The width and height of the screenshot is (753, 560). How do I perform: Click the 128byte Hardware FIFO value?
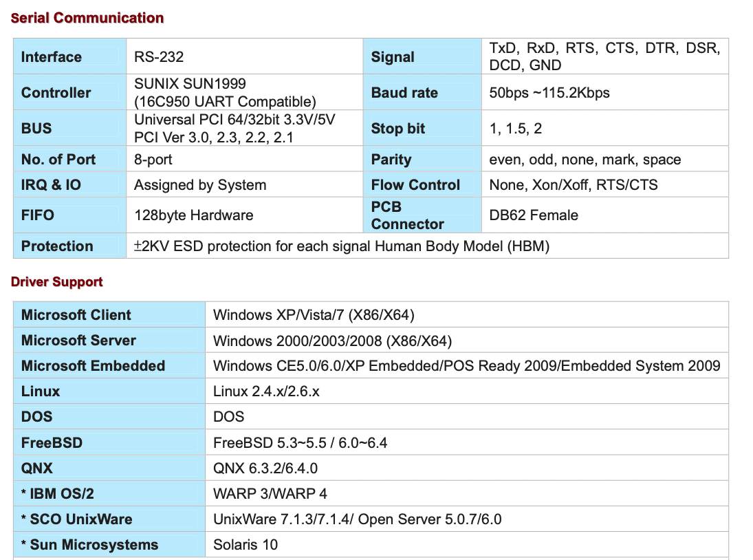pos(193,215)
